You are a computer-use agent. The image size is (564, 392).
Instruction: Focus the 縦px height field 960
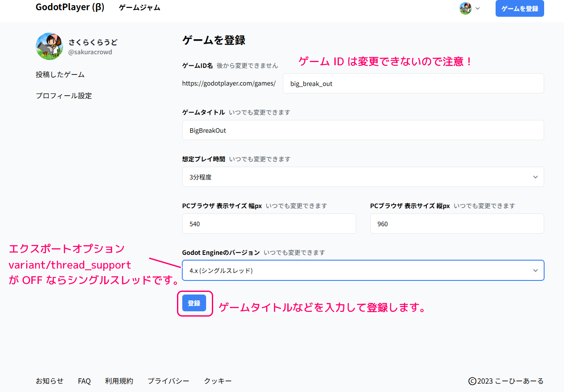457,224
